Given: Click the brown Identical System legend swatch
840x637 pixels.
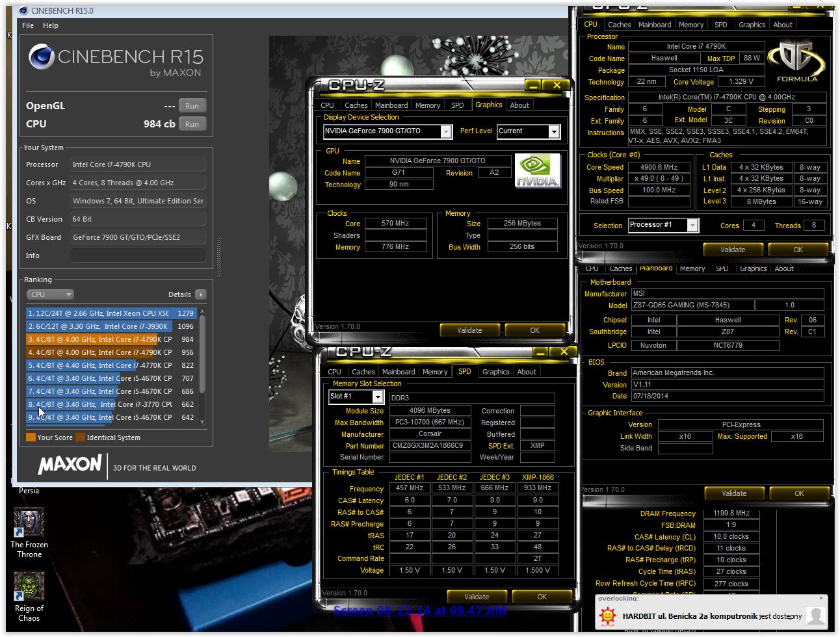Looking at the screenshot, I should (x=80, y=437).
